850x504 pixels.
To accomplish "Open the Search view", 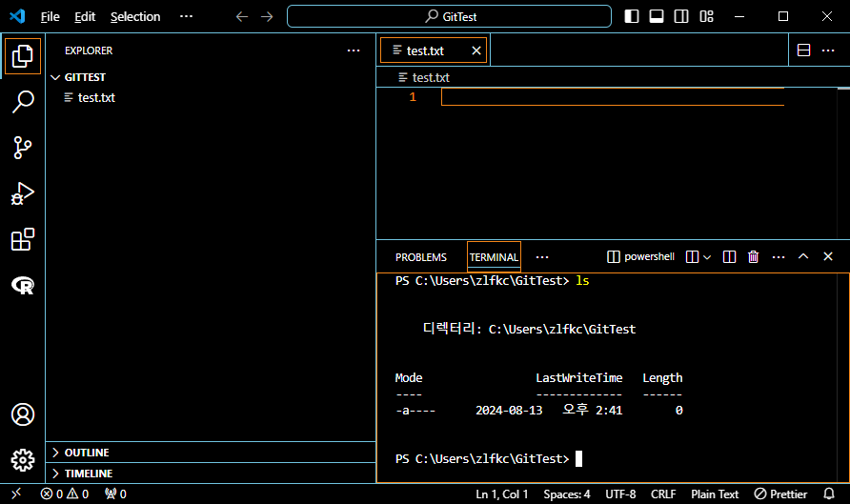I will [x=22, y=101].
